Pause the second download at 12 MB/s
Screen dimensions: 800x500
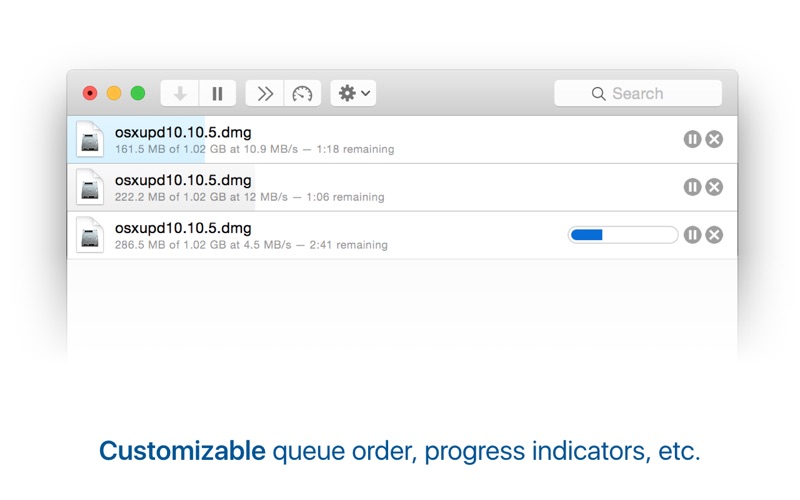(x=692, y=187)
